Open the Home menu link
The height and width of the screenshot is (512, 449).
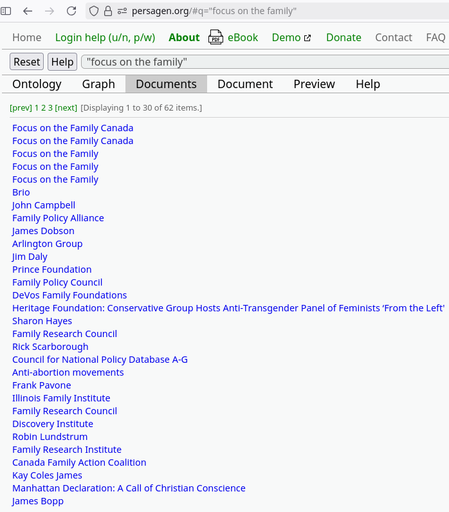pyautogui.click(x=27, y=37)
